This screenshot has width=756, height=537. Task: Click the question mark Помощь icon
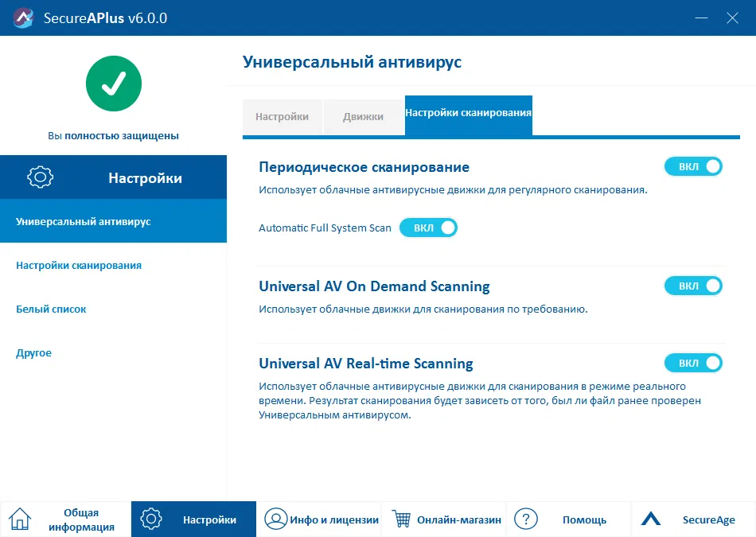(526, 519)
